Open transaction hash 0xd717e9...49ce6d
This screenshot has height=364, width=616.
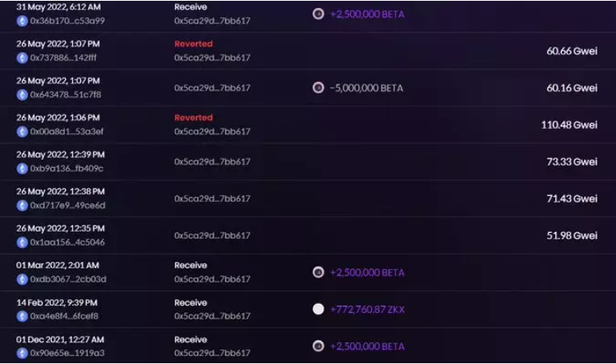[67, 205]
